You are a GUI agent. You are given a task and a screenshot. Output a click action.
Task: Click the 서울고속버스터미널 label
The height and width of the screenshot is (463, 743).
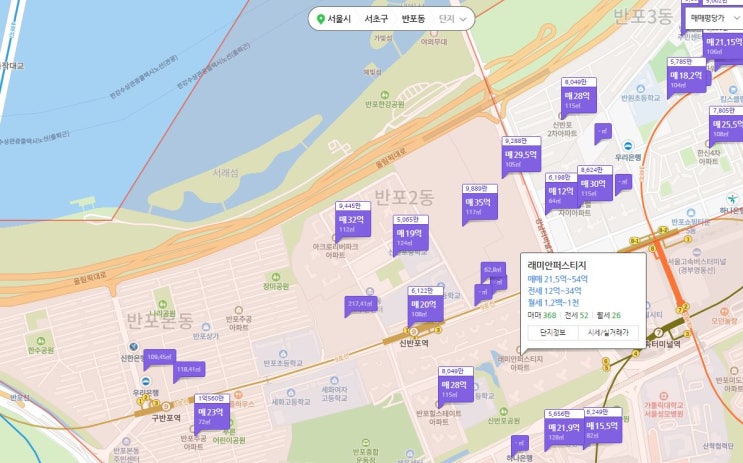(x=697, y=265)
